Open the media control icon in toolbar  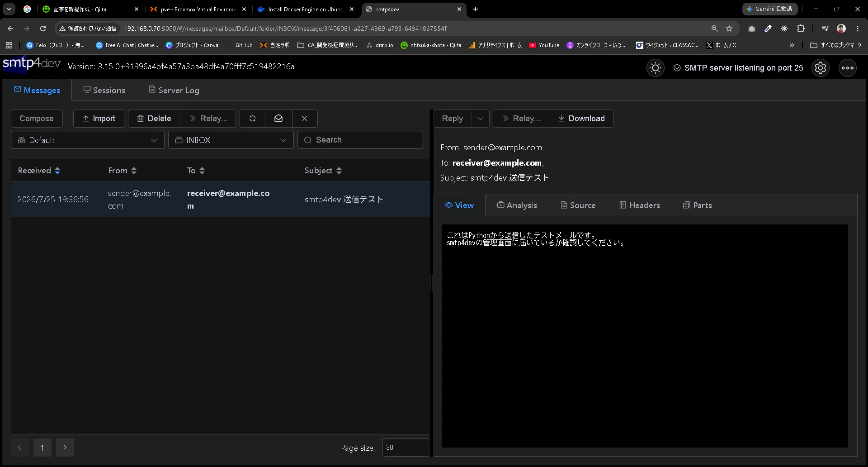point(825,29)
